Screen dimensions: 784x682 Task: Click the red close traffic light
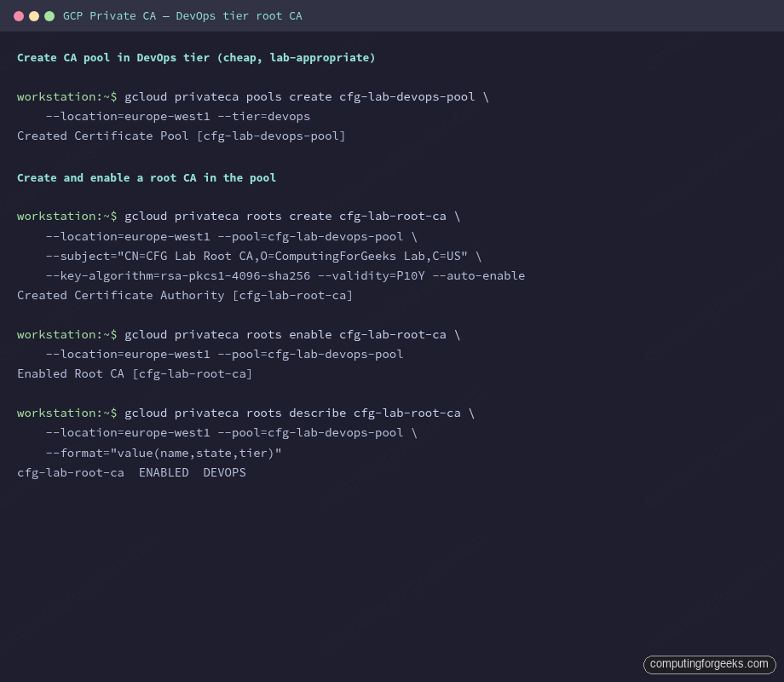tap(19, 14)
